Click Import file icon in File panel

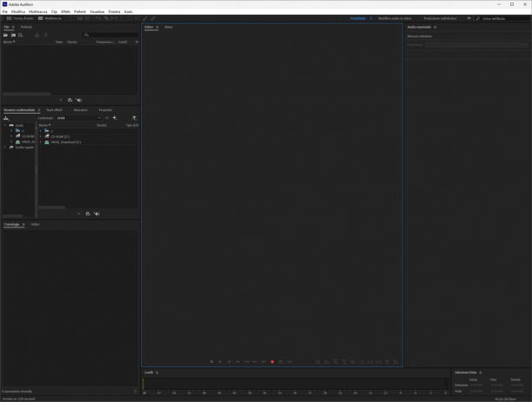(x=13, y=35)
